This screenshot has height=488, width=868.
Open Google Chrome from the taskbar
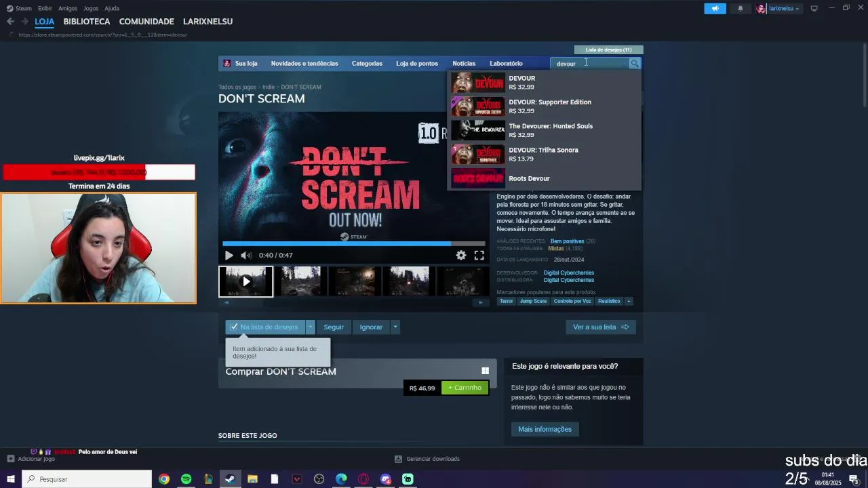tap(164, 479)
